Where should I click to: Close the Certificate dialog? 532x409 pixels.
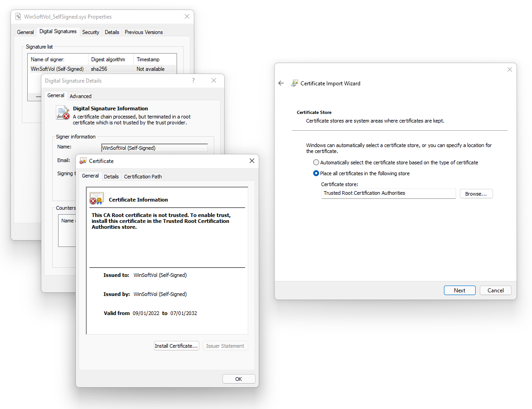252,161
